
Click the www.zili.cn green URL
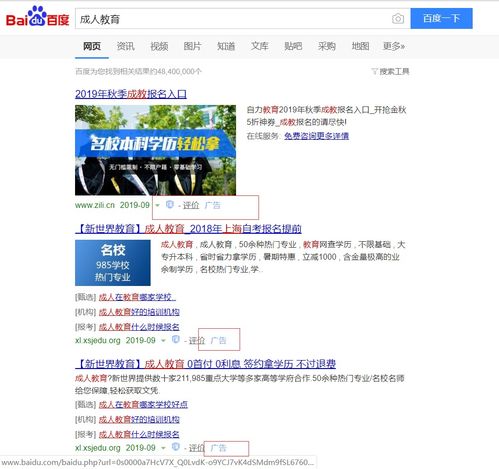click(x=95, y=205)
